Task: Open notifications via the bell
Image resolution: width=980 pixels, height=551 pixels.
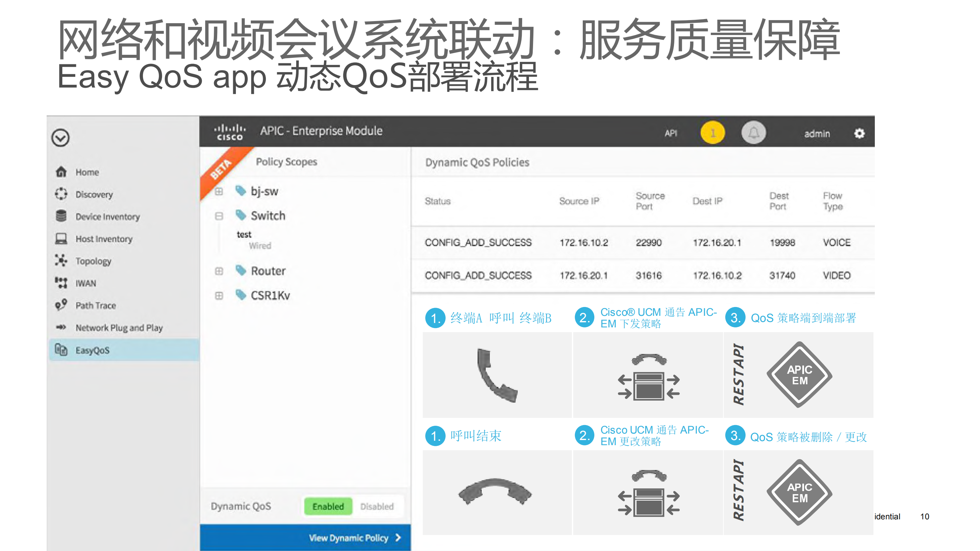Action: click(x=754, y=132)
